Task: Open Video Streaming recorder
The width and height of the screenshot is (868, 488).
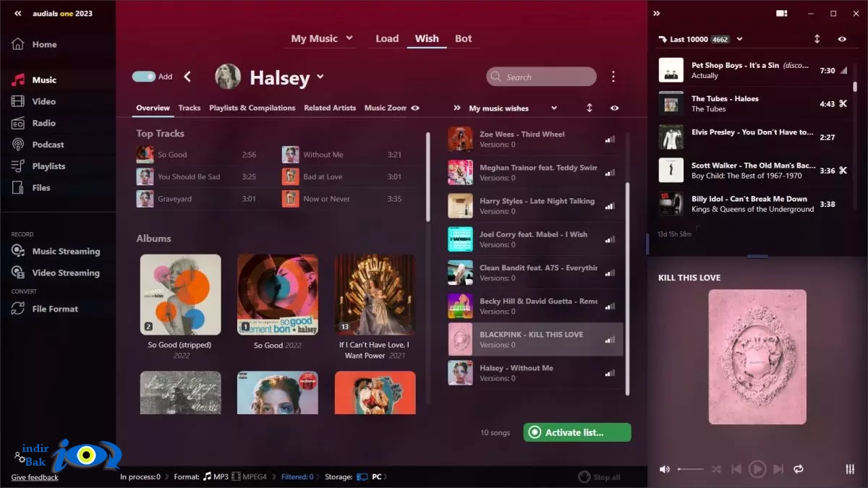Action: click(56, 273)
